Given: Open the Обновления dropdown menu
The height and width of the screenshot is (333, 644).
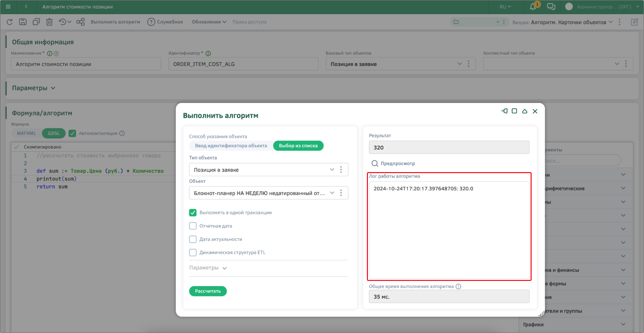Looking at the screenshot, I should point(209,22).
